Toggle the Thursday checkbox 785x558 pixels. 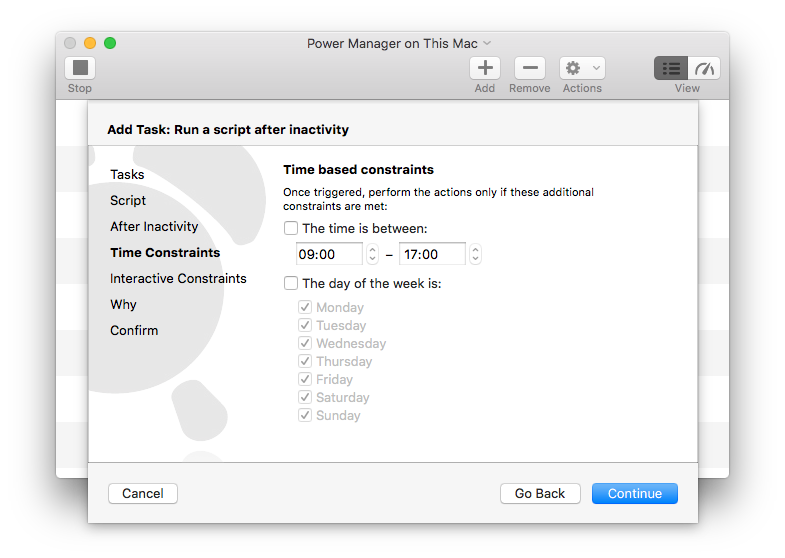click(305, 361)
